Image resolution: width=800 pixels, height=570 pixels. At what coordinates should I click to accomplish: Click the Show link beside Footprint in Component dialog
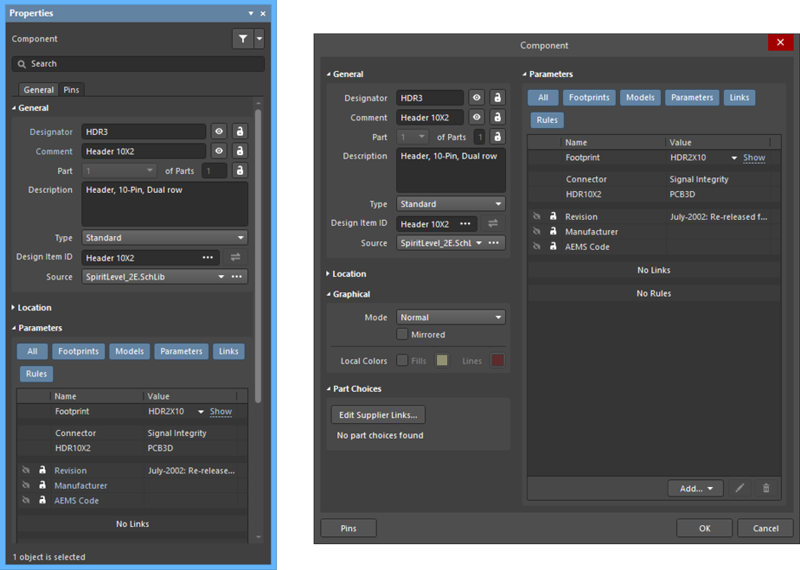pyautogui.click(x=754, y=158)
